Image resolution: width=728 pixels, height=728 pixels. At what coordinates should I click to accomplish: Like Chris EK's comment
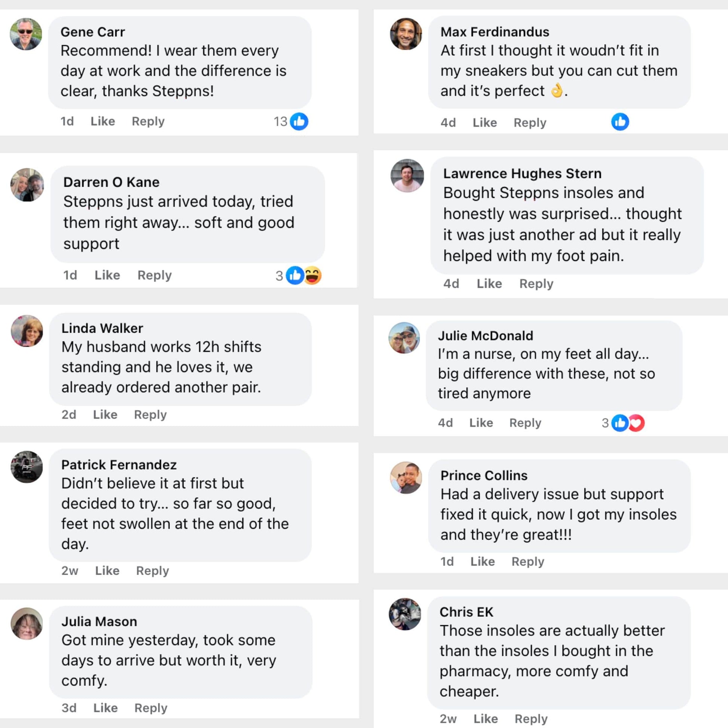485,719
